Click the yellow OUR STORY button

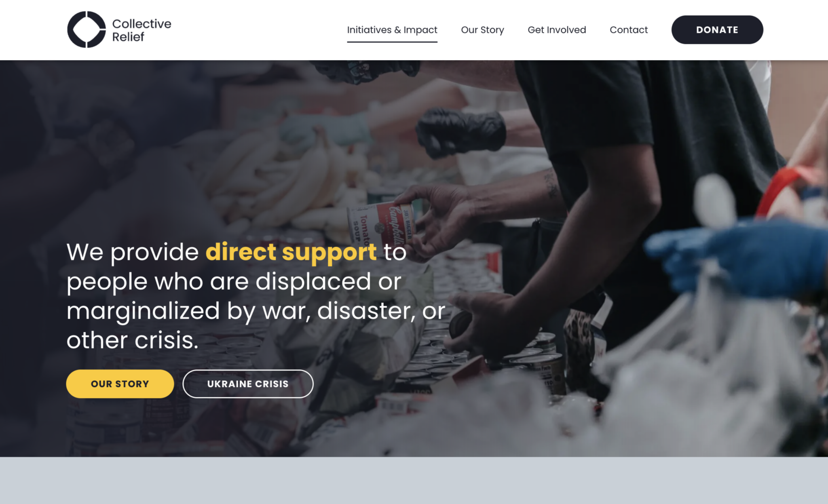pos(120,384)
